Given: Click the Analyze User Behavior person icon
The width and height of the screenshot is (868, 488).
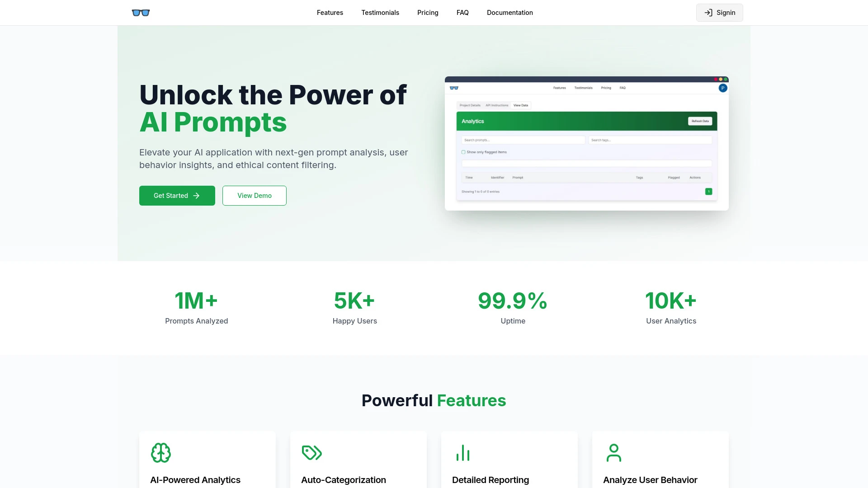Looking at the screenshot, I should 613,452.
